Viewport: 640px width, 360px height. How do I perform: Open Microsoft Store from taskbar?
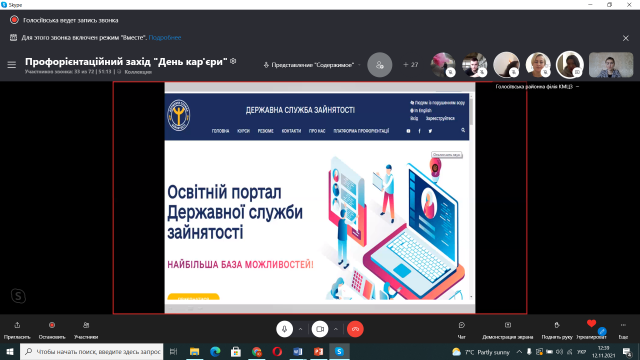[x=236, y=351]
